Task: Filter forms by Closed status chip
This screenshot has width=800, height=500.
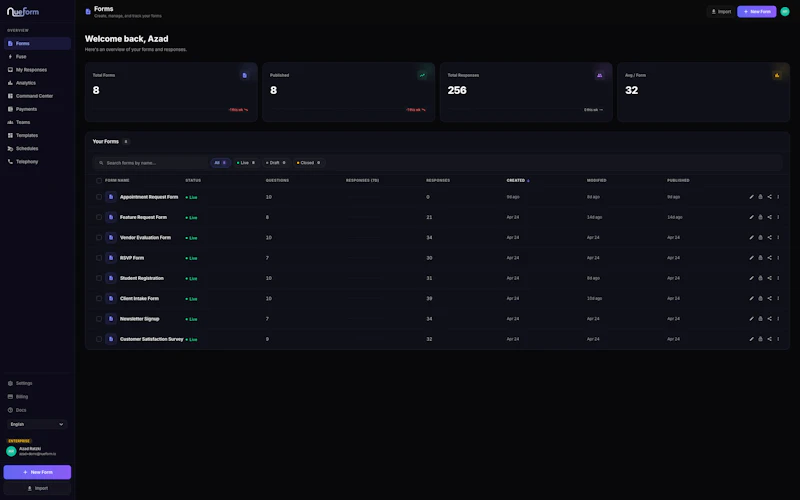Action: point(309,163)
